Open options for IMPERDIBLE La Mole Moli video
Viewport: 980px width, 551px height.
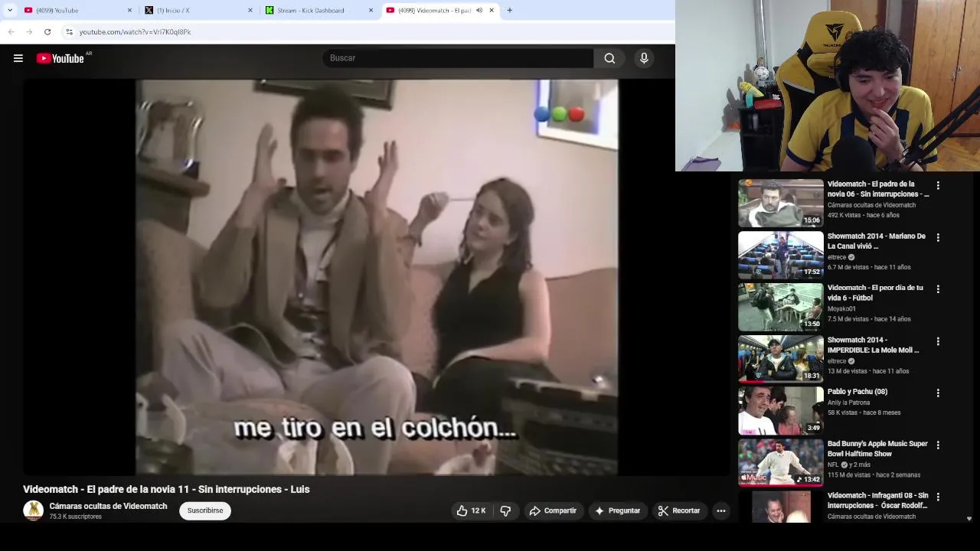(x=938, y=341)
